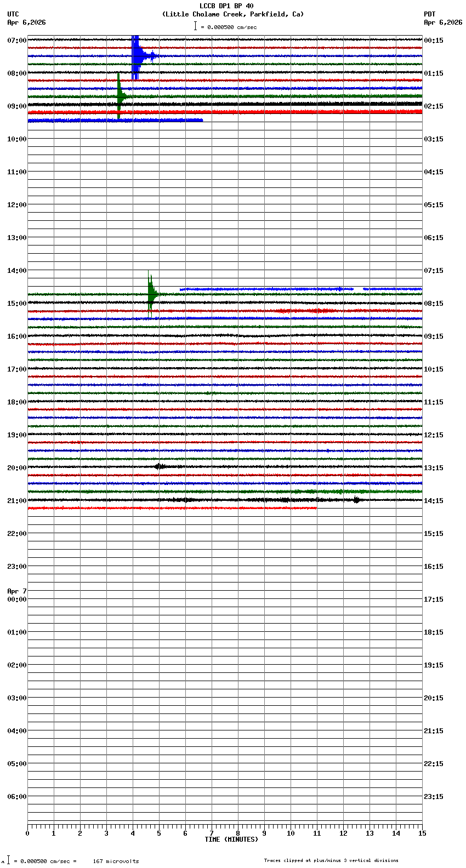Screen dimensions: 466x868
Task: Click the '07:15' PDT time label
Action: pyautogui.click(x=434, y=271)
